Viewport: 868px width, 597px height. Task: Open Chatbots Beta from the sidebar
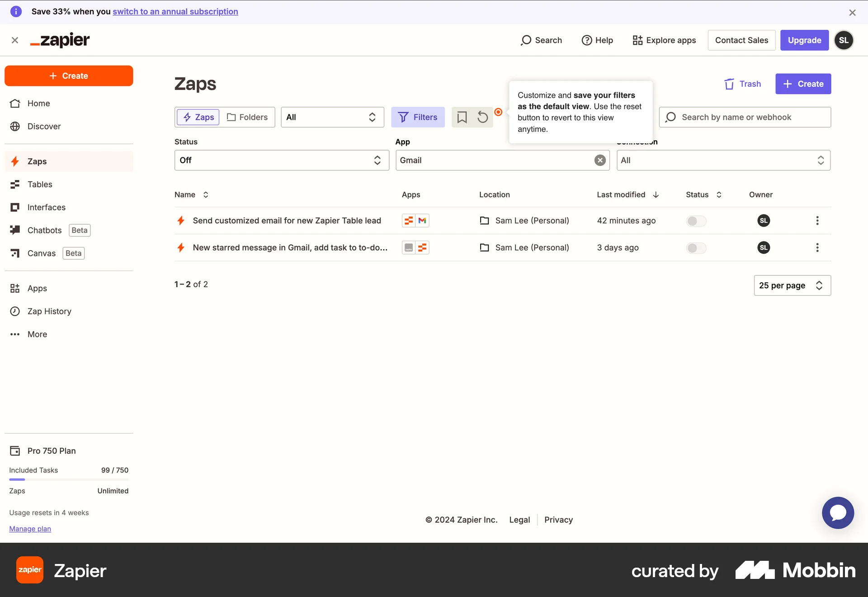pyautogui.click(x=45, y=230)
